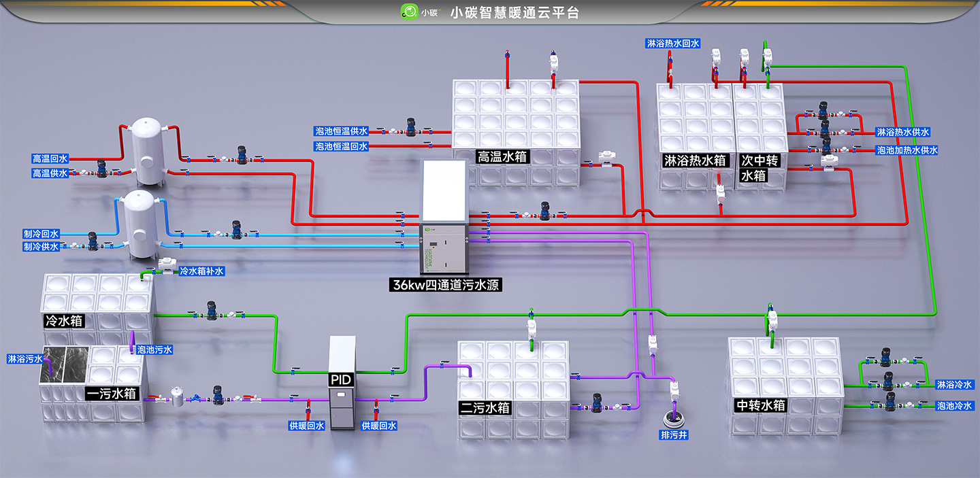980x478 pixels.
Task: Select the pump on 泡池冷水 pipe
Action: [x=888, y=405]
